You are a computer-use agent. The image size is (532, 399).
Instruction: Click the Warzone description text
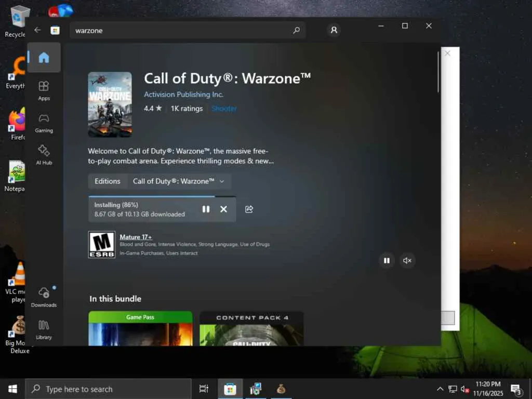pyautogui.click(x=181, y=156)
